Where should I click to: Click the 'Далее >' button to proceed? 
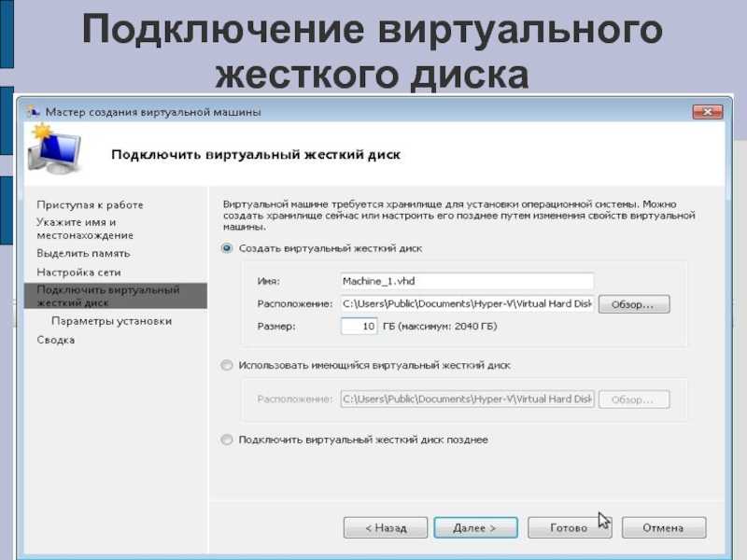(475, 526)
